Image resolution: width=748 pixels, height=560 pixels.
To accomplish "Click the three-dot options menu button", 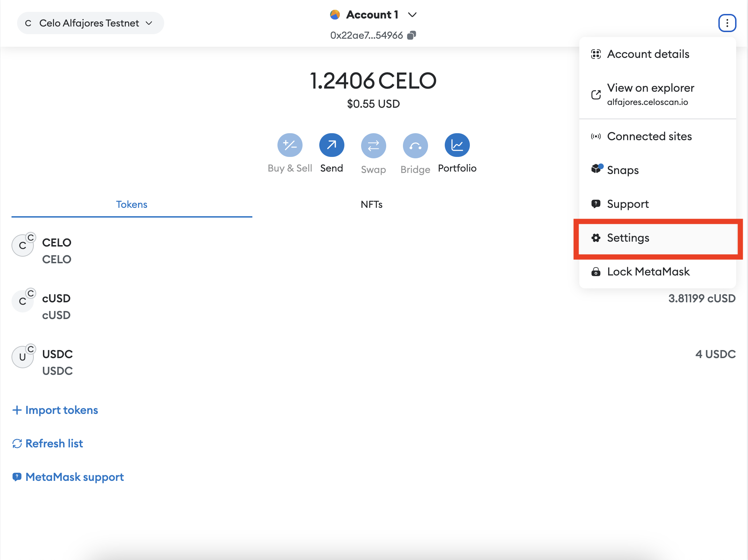I will point(727,23).
